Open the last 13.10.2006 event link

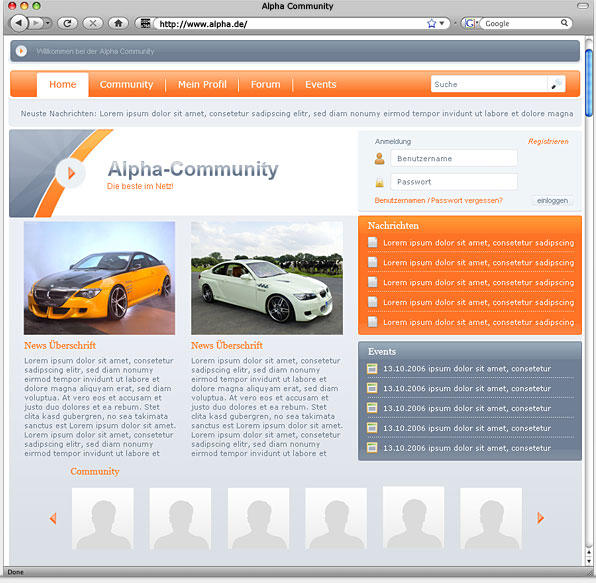coord(467,448)
